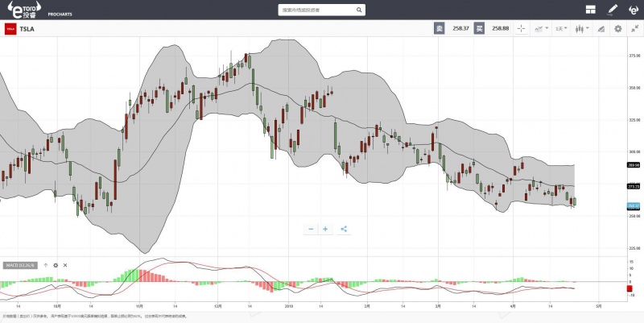Focus the market search input field
Viewport: 644px width, 323px height.
click(x=322, y=10)
